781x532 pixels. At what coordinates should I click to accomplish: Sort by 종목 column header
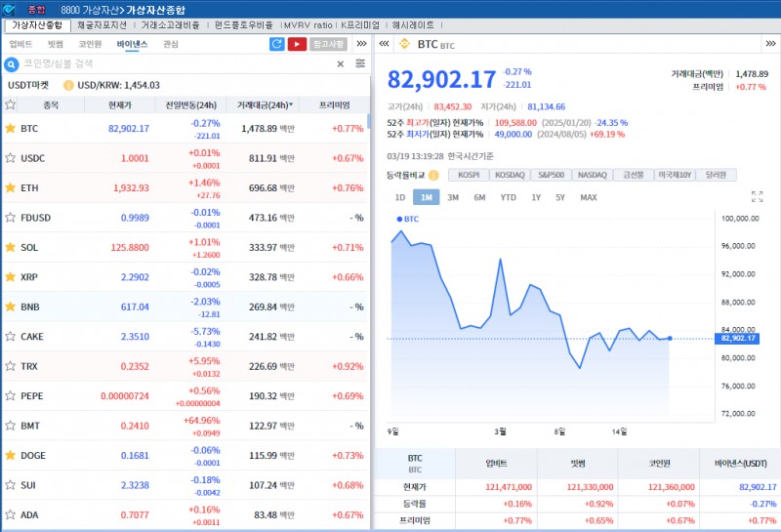51,105
